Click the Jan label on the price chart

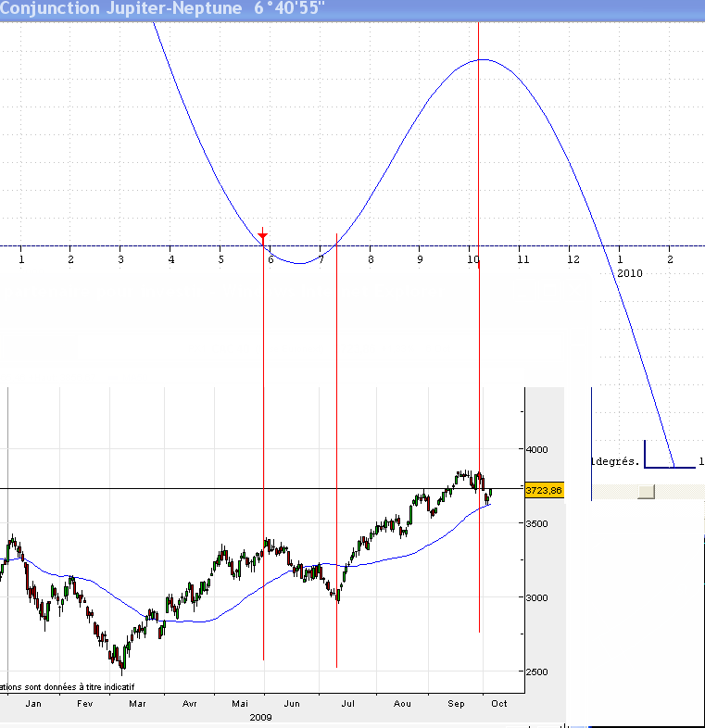[x=33, y=704]
